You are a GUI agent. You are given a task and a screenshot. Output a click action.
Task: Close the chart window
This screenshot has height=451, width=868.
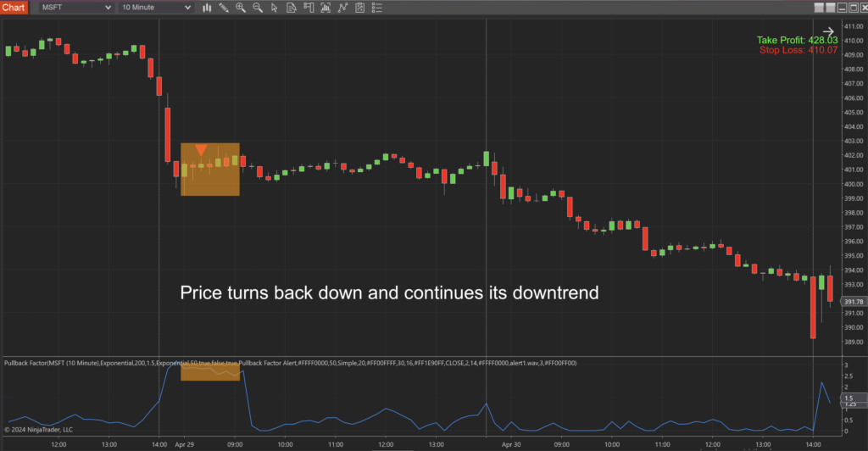pyautogui.click(x=864, y=7)
